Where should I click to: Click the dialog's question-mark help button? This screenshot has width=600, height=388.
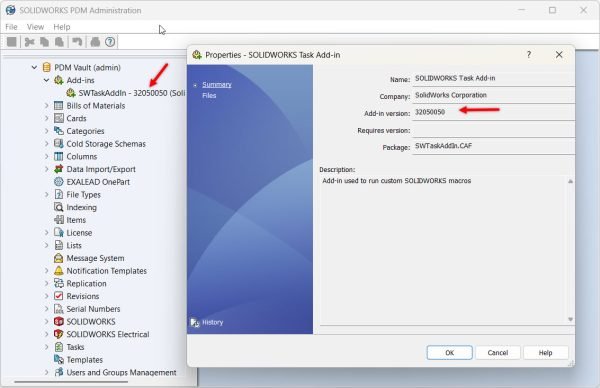528,55
